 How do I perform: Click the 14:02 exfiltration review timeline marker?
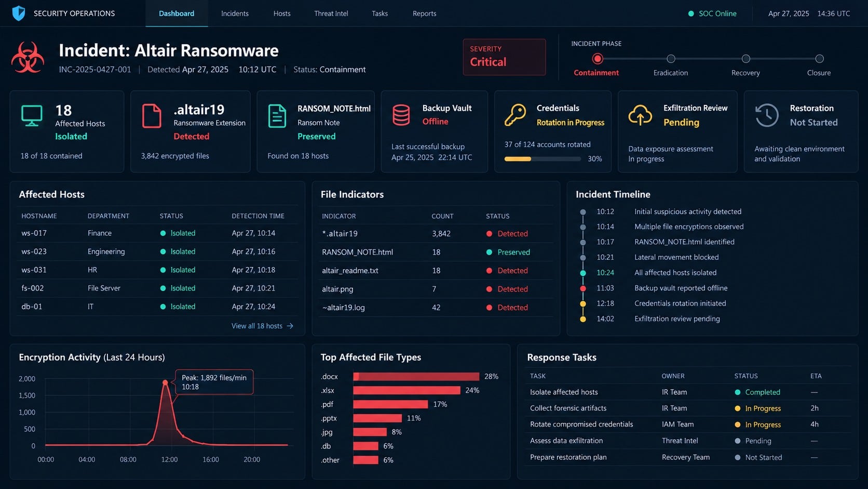click(x=583, y=319)
